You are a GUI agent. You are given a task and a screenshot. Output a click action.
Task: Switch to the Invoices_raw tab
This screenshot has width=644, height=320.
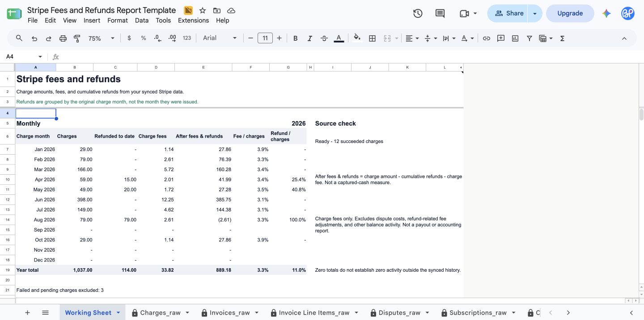(x=229, y=313)
